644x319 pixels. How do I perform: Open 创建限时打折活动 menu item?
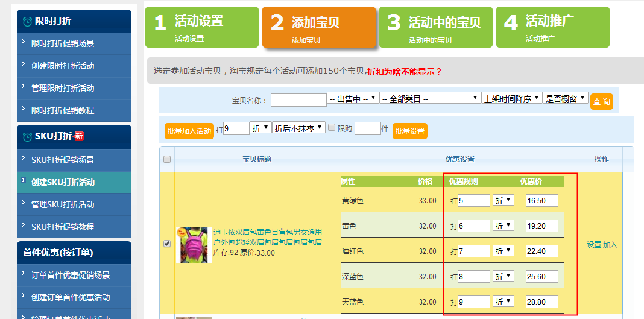74,66
